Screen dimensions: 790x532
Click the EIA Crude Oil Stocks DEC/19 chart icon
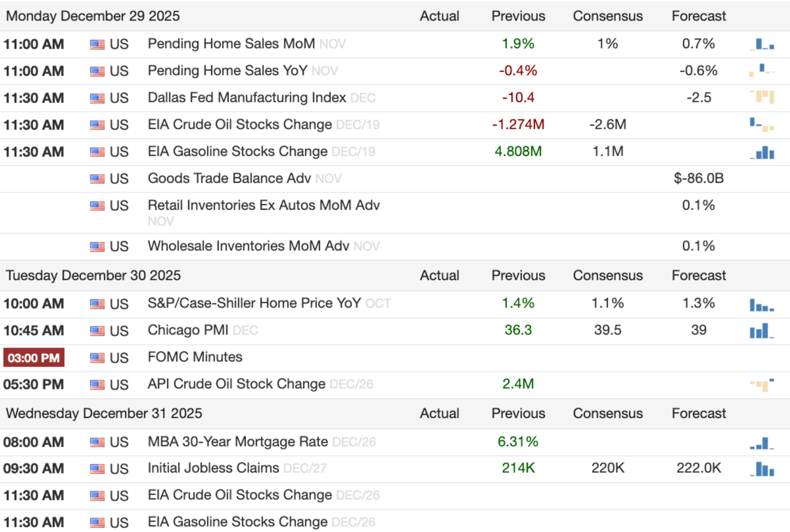tap(762, 124)
